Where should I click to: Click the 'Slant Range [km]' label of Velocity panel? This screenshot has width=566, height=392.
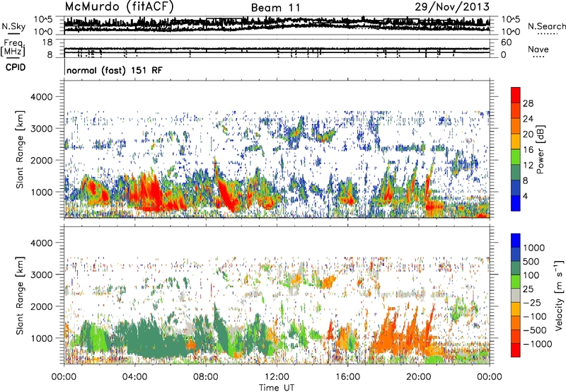[20, 296]
